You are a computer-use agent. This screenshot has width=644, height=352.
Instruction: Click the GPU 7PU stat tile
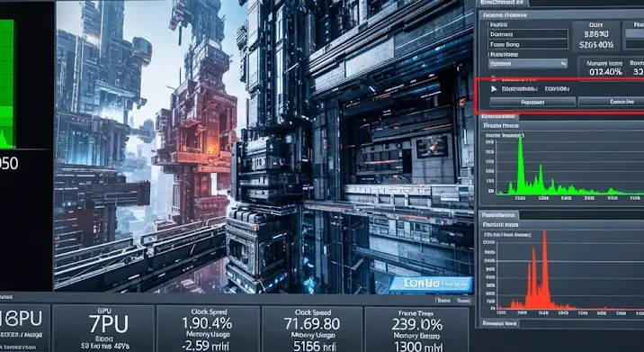pos(103,329)
